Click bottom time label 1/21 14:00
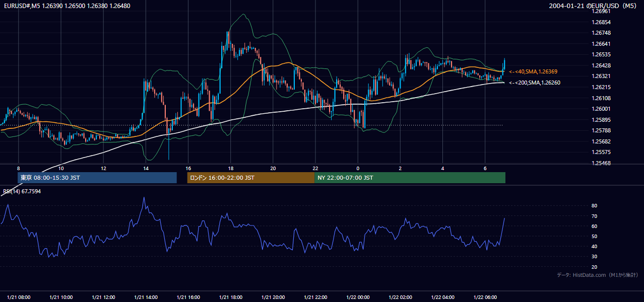644x302 pixels. coord(146,296)
